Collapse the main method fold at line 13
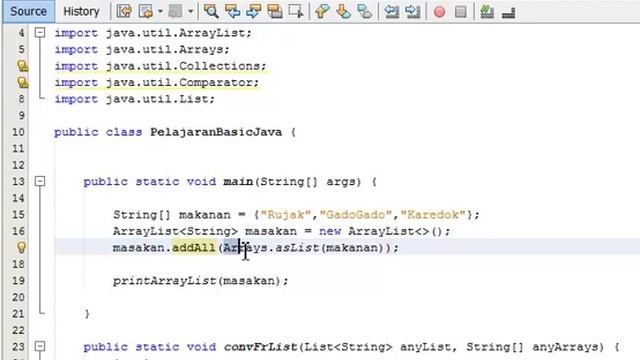Screen dimensions: 640x360 (x=40, y=181)
